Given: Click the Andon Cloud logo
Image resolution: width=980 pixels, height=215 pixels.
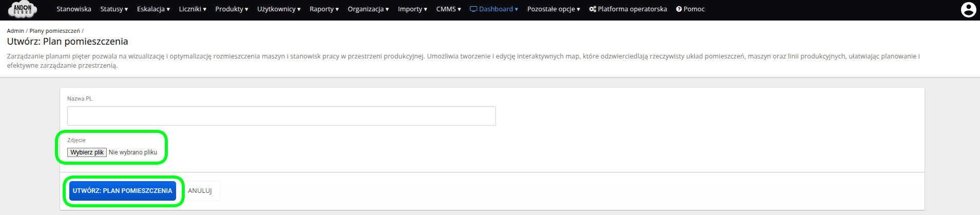Looking at the screenshot, I should (x=23, y=9).
